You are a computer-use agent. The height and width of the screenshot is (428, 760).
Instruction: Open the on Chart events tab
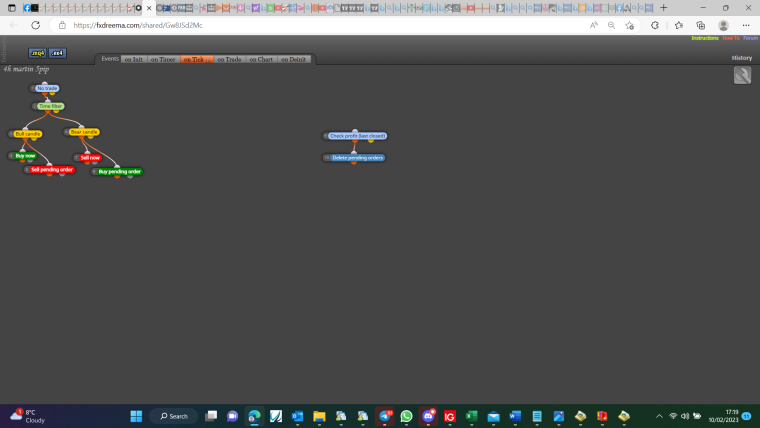coord(261,59)
